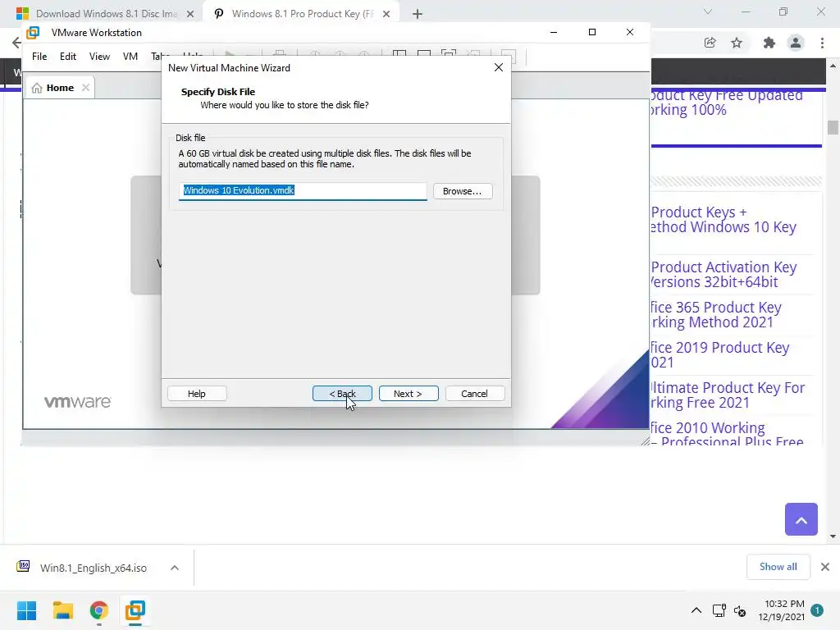The height and width of the screenshot is (630, 840).
Task: Click the Back button in the wizard
Action: tap(342, 394)
